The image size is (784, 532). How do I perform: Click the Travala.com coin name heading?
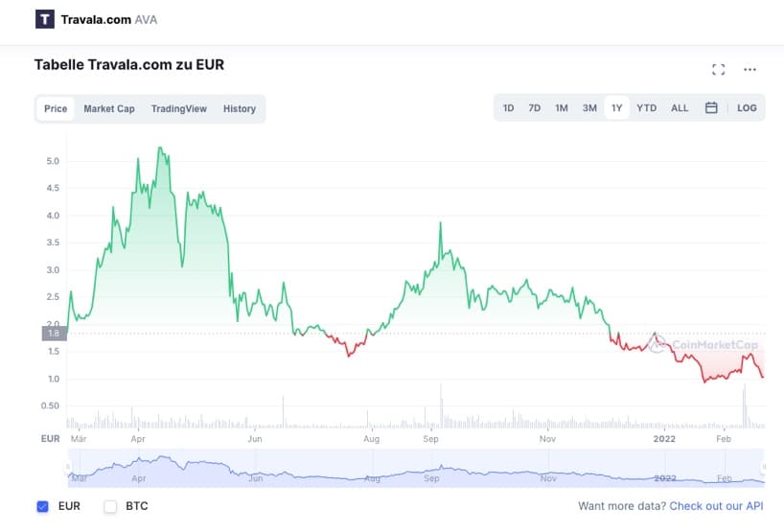click(96, 19)
